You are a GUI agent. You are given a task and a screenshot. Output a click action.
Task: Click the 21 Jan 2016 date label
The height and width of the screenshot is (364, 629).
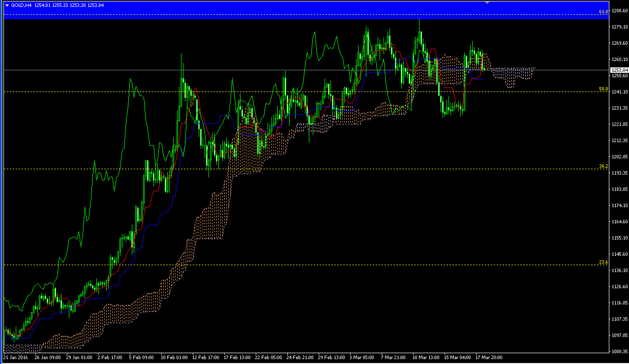click(x=15, y=357)
